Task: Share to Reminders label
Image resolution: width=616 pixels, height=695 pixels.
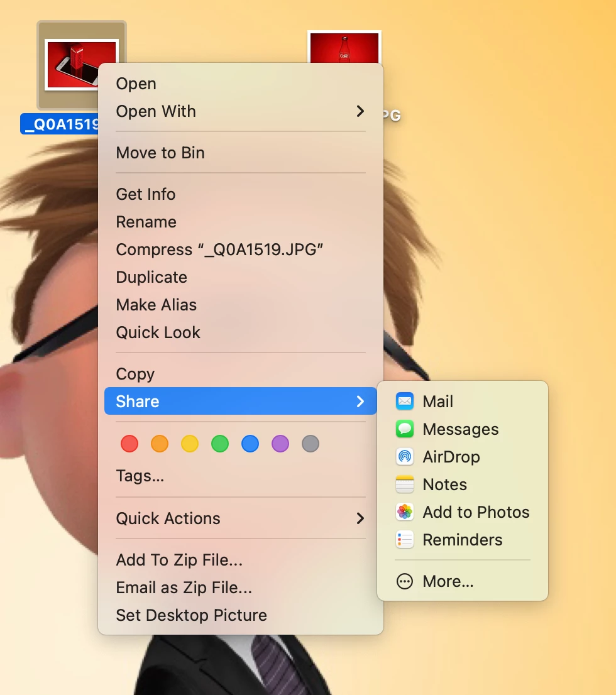Action: click(463, 540)
